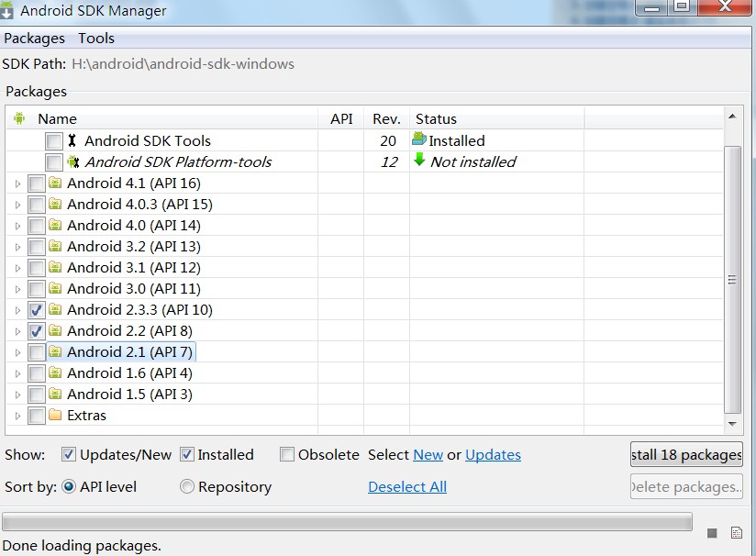Click the Extras folder icon
756x556 pixels.
pos(55,415)
